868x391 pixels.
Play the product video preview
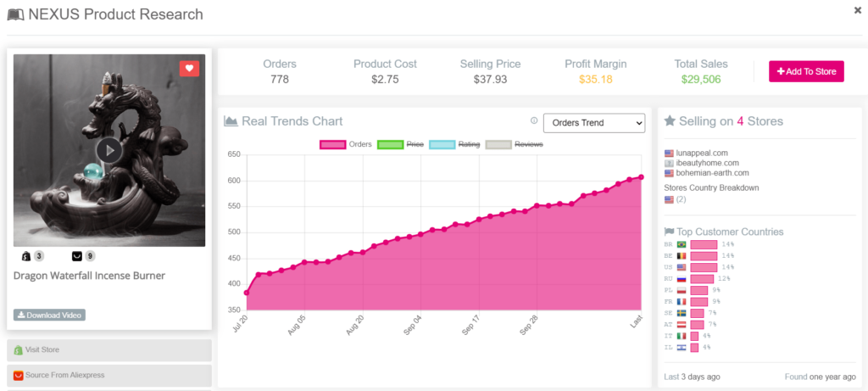(x=108, y=150)
